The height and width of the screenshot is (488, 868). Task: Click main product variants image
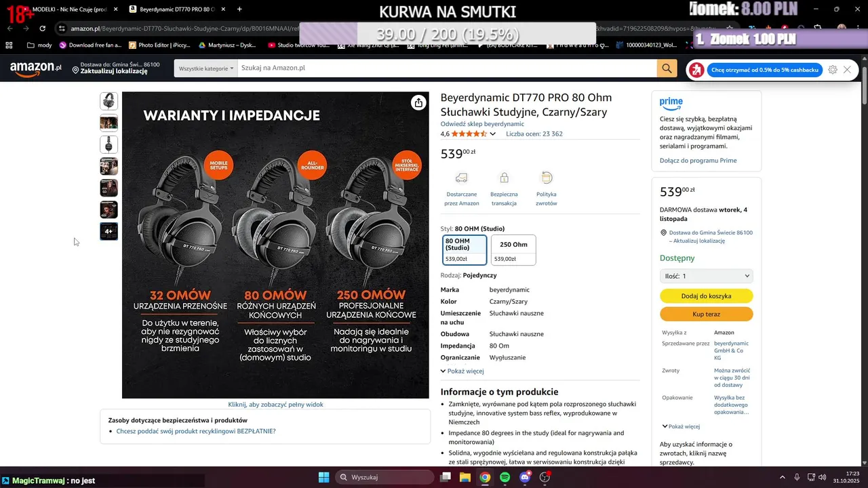(275, 245)
